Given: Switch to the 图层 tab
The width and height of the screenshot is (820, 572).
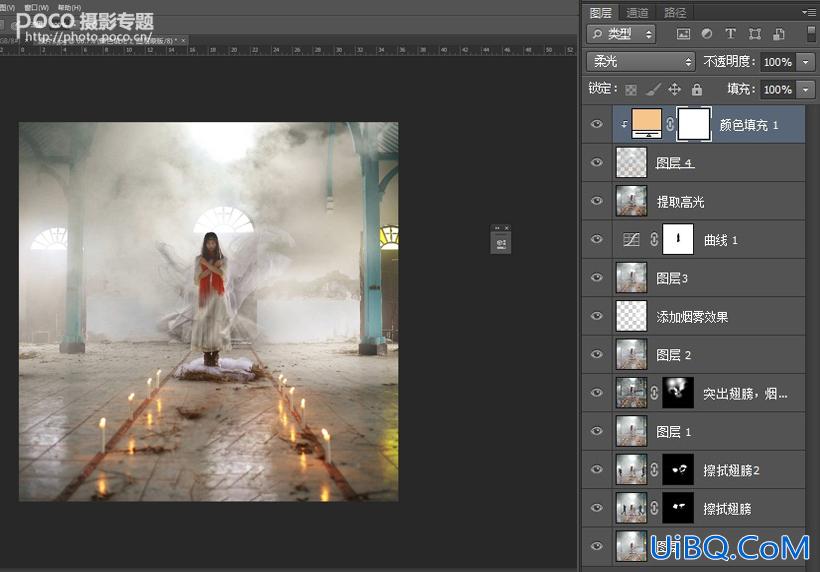Looking at the screenshot, I should click(x=600, y=13).
